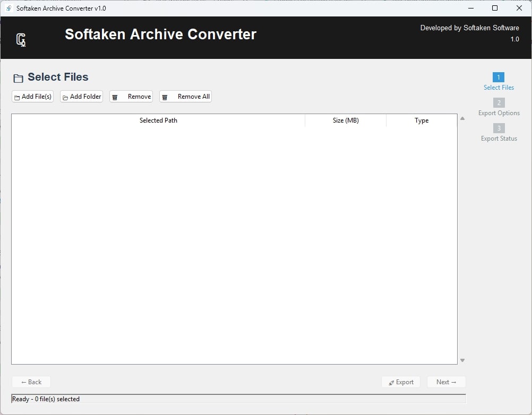Click the Back navigation button
The width and height of the screenshot is (532, 415).
click(31, 382)
